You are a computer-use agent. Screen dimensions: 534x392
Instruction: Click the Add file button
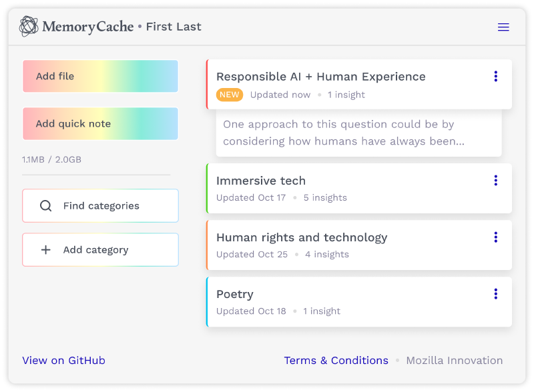100,76
